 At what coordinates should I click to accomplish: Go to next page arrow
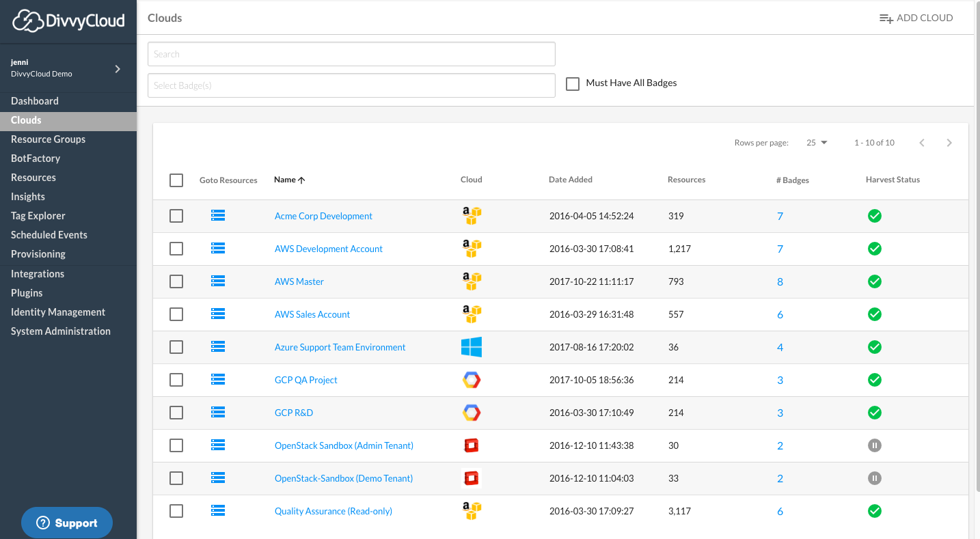tap(949, 143)
